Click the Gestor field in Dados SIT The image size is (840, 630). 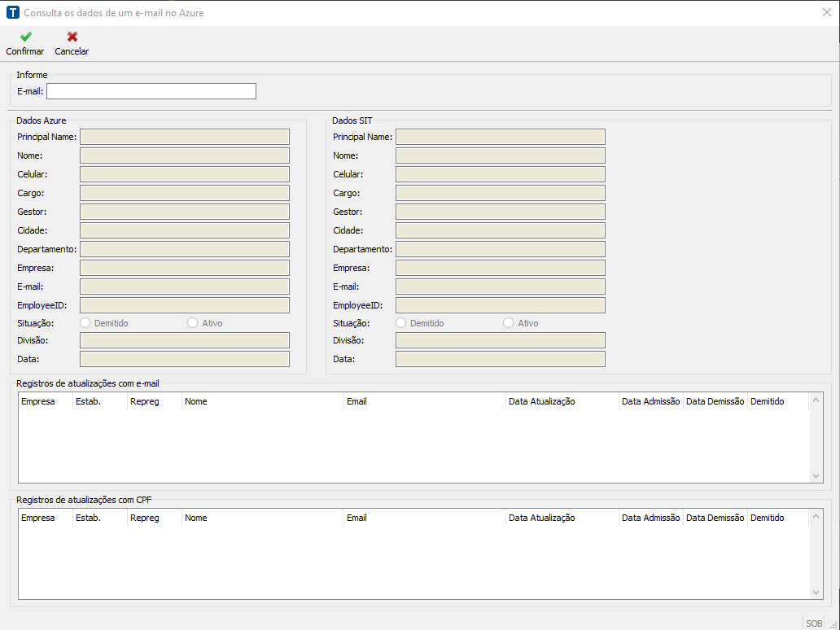click(x=501, y=212)
